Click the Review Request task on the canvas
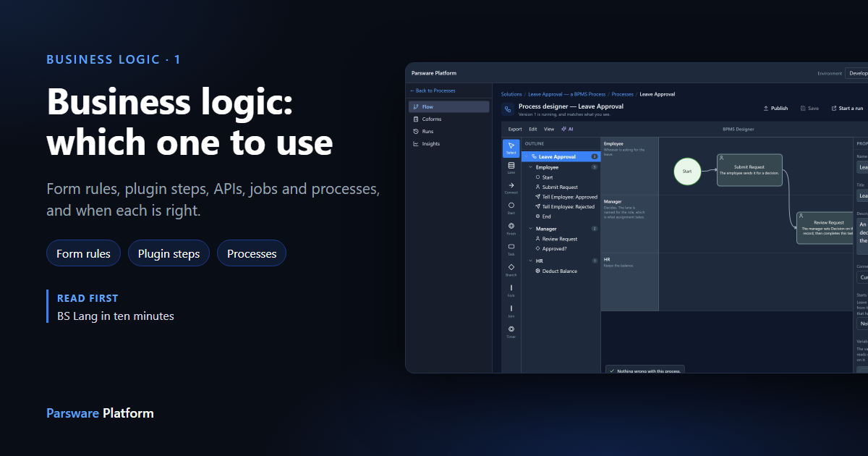This screenshot has height=456, width=868. pos(825,228)
